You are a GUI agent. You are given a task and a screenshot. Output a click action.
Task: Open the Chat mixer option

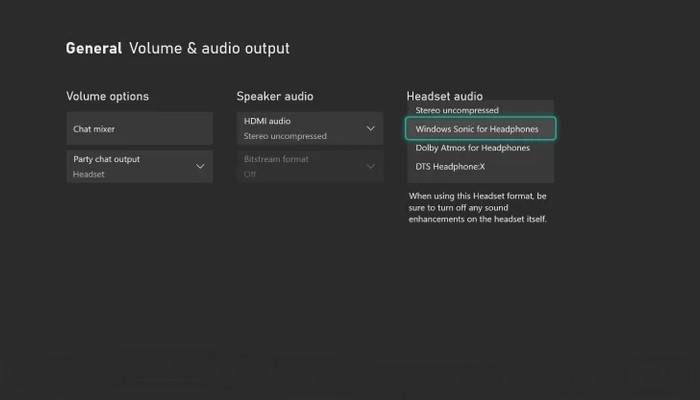[x=140, y=129]
